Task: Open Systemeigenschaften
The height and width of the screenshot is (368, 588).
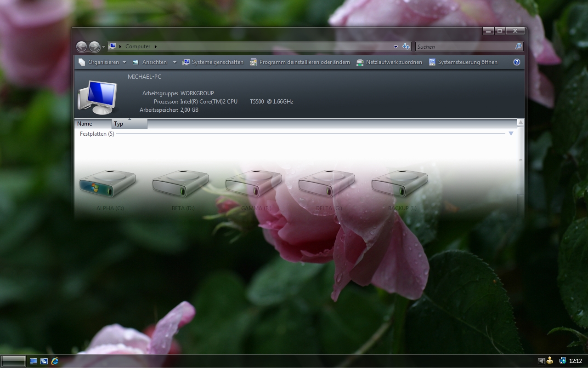Action: click(213, 62)
